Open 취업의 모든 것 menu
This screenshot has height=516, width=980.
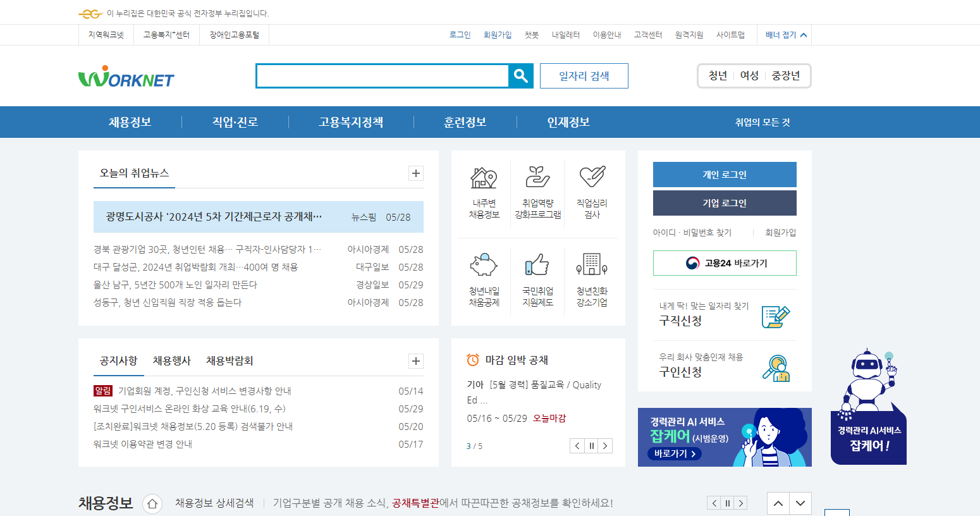(x=763, y=122)
